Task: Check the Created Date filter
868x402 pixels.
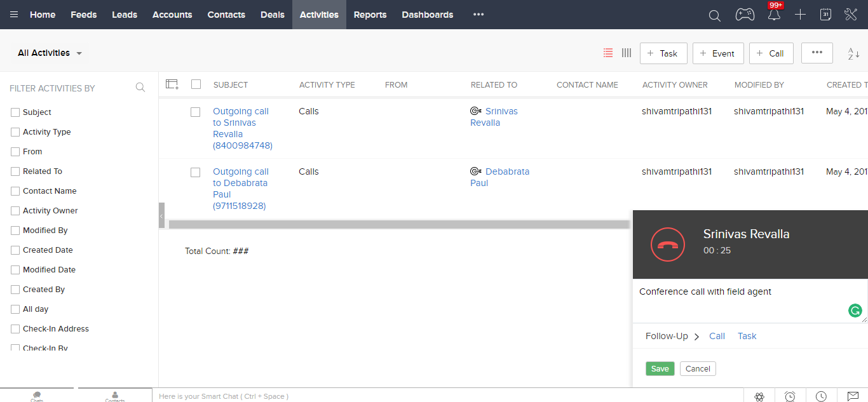Action: point(15,250)
